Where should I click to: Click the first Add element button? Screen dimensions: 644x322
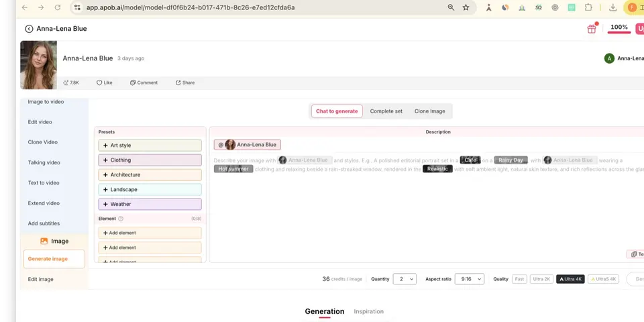[x=150, y=233]
